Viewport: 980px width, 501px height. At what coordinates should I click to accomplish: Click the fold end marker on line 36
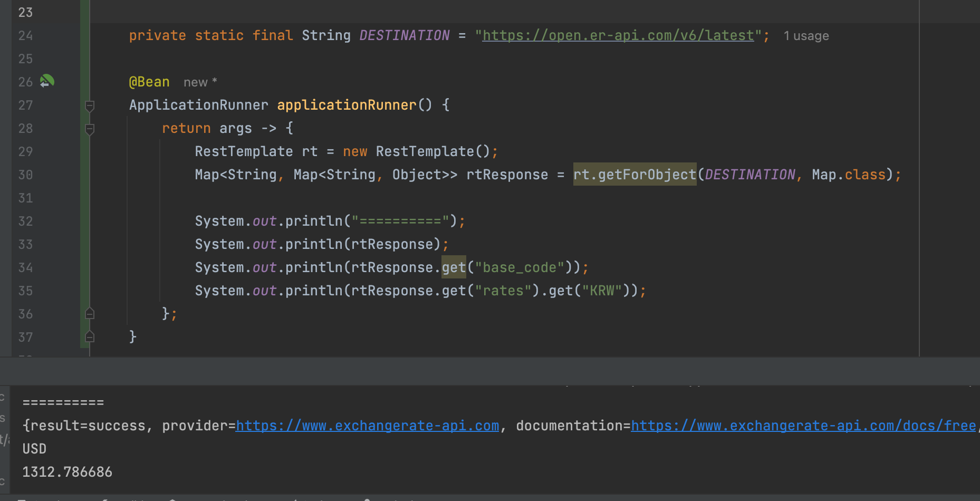(90, 314)
